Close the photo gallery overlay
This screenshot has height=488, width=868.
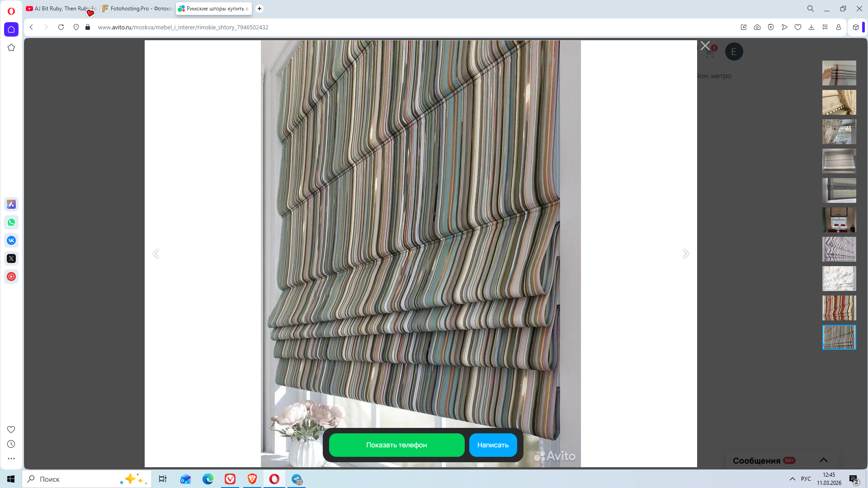click(705, 46)
